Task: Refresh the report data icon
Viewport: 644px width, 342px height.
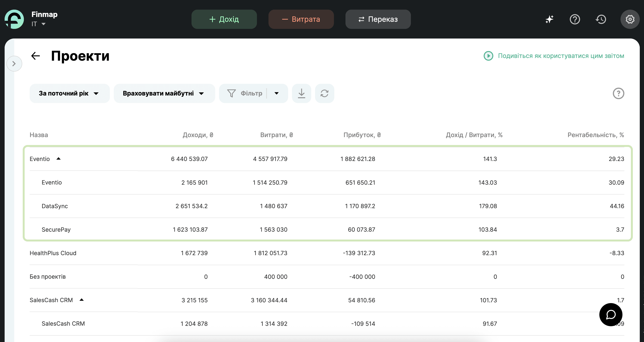Action: tap(325, 93)
